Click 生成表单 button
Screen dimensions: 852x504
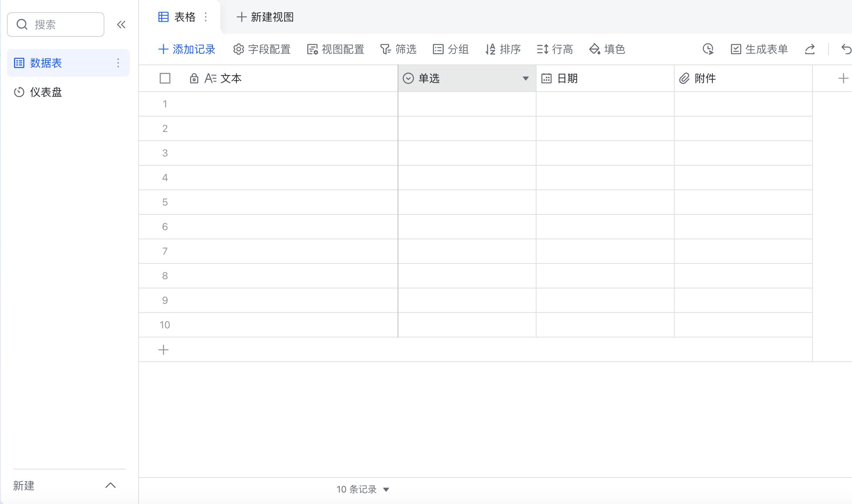pos(759,49)
